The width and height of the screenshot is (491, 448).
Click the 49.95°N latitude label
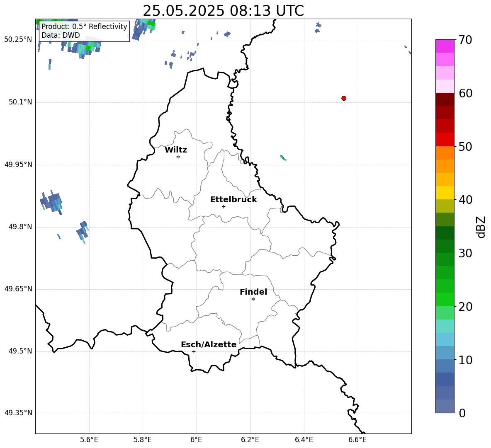coord(18,164)
